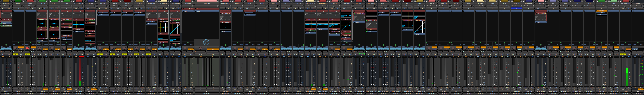Open output dropdown of PARRALLALDRUMZ strip

(311, 91)
